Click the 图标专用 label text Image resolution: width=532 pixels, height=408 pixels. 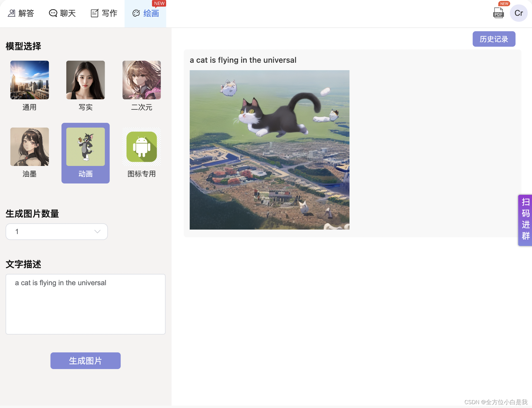(142, 174)
